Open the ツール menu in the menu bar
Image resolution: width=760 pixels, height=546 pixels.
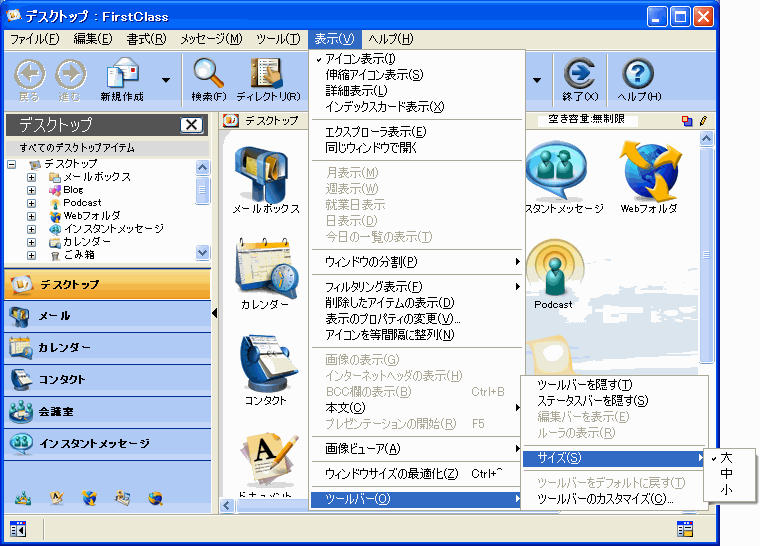pos(277,39)
